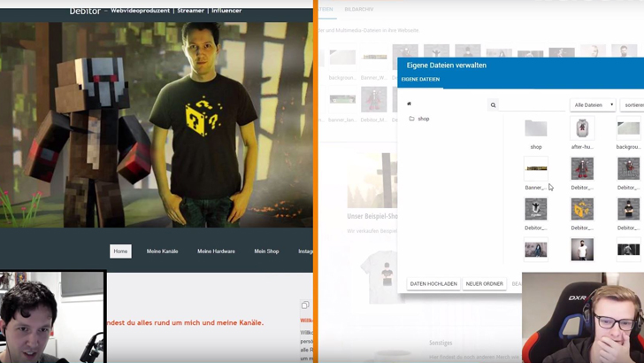This screenshot has height=363, width=644.
Task: Open the Alle Dateien filter dropdown
Action: [593, 104]
